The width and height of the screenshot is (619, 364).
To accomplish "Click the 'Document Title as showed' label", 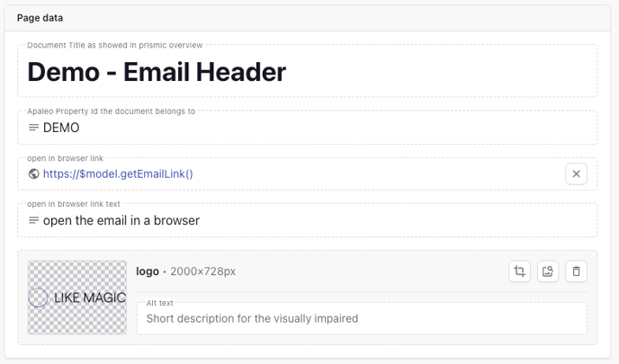I will coord(114,45).
